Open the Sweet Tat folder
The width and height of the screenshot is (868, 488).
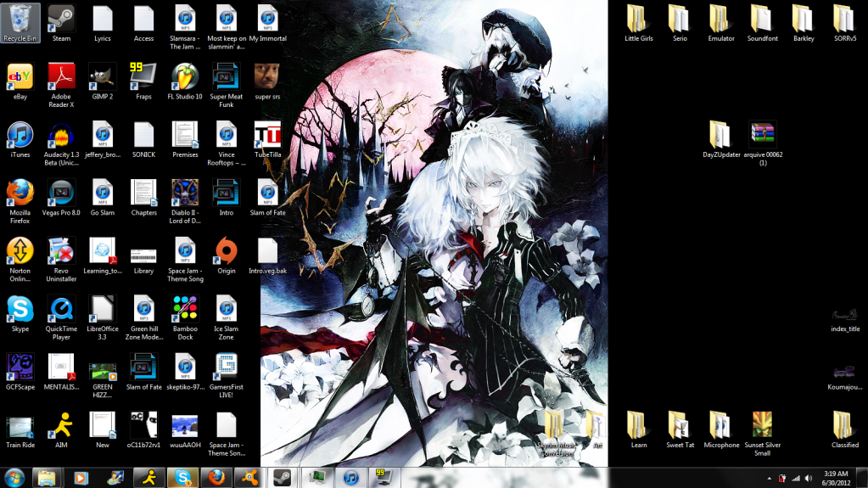pyautogui.click(x=680, y=429)
